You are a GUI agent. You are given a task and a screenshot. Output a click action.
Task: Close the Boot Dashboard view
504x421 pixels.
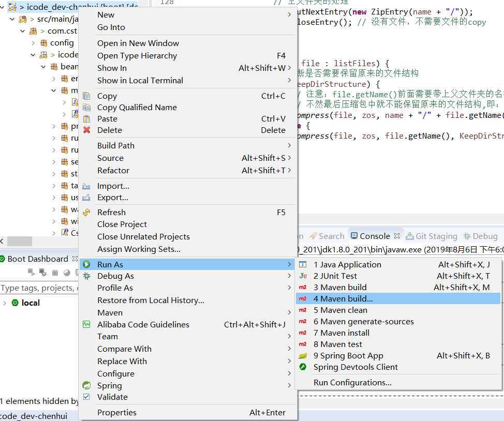[75, 259]
